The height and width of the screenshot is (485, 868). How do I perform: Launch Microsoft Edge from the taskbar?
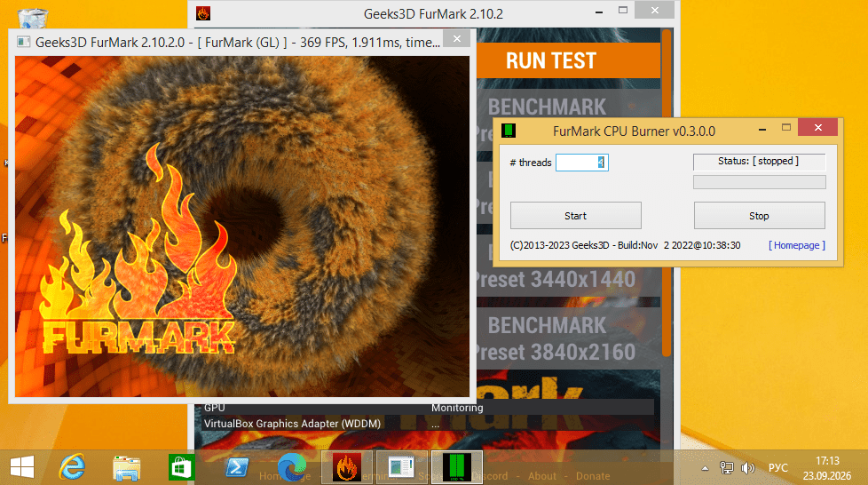pyautogui.click(x=292, y=467)
